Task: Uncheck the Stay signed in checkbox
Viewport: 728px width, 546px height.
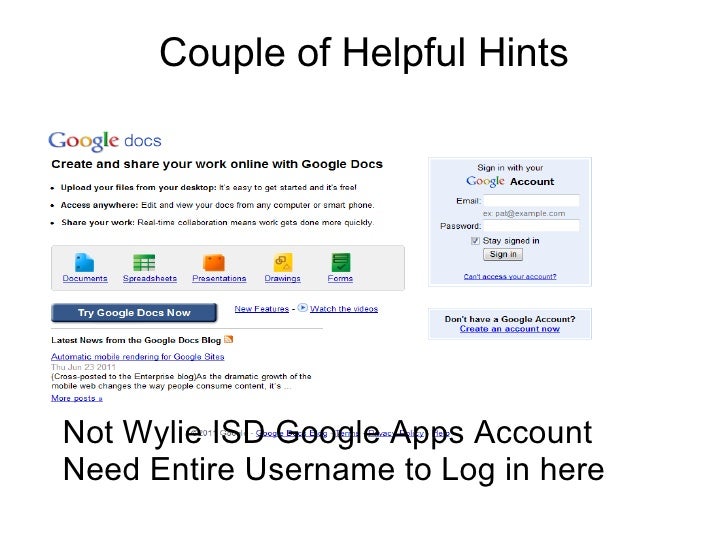Action: tap(475, 240)
